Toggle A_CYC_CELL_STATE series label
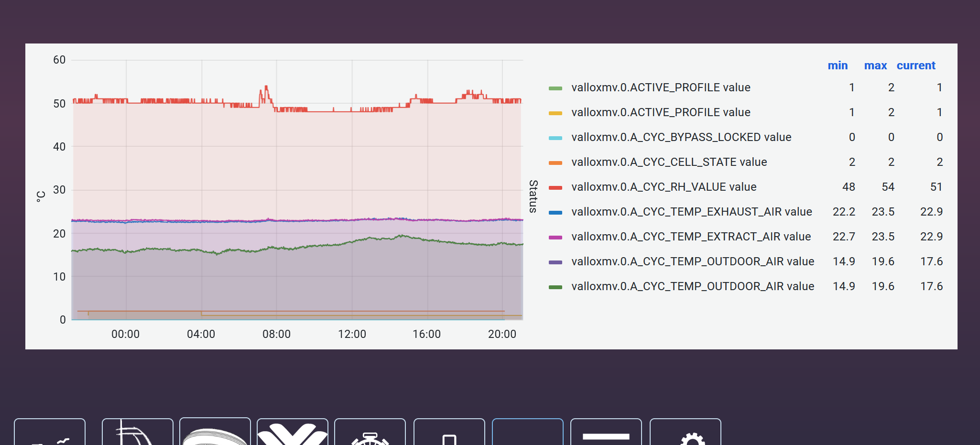 click(669, 162)
